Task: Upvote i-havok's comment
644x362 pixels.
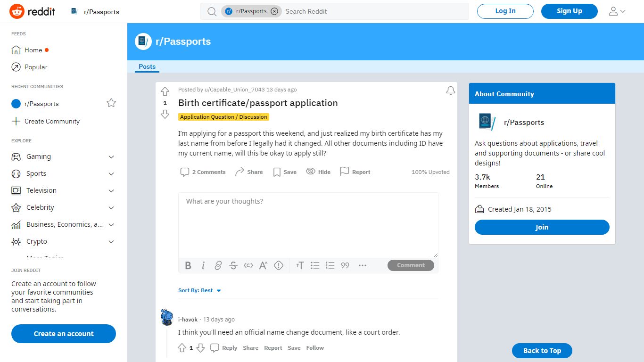Action: (x=182, y=348)
